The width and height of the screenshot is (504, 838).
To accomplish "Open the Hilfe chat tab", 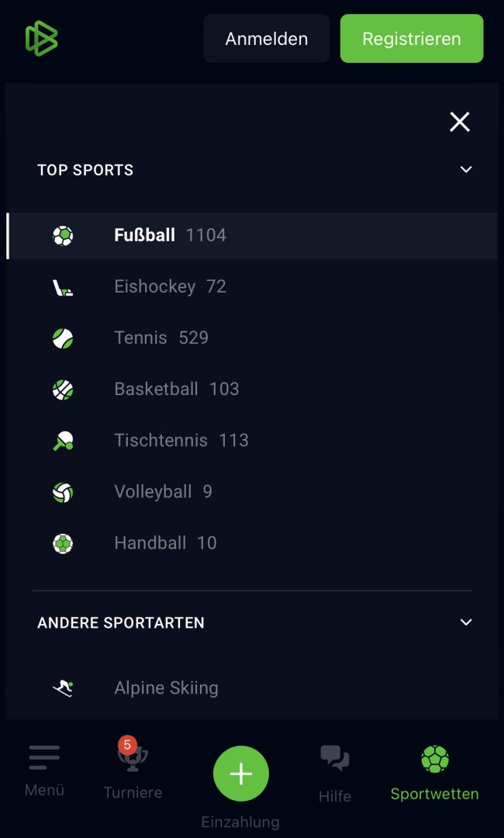I will coord(335,771).
